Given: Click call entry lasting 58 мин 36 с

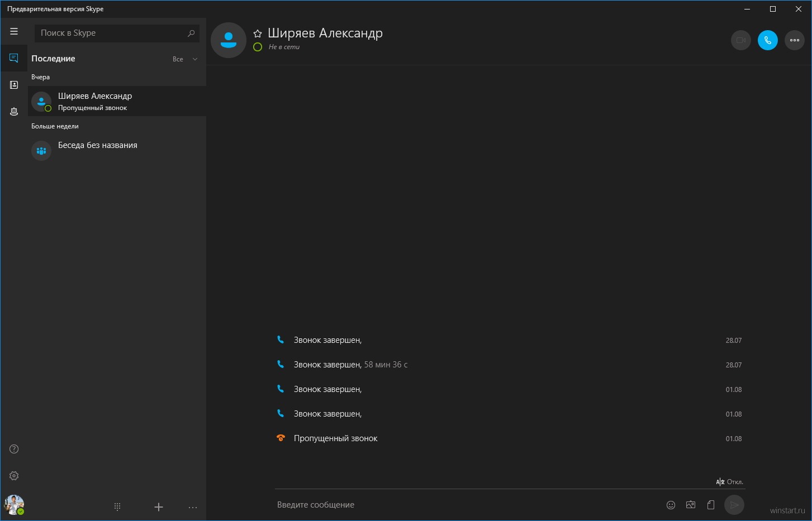Looking at the screenshot, I should [510, 365].
